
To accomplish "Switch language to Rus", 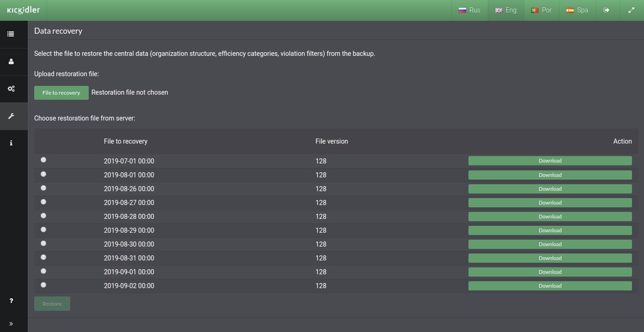I will coord(469,10).
